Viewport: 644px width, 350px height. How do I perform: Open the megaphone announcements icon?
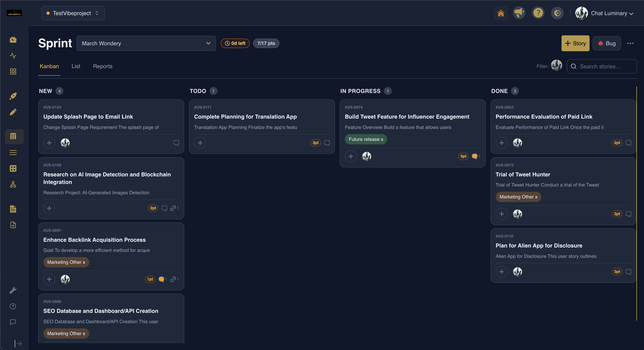[x=519, y=13]
